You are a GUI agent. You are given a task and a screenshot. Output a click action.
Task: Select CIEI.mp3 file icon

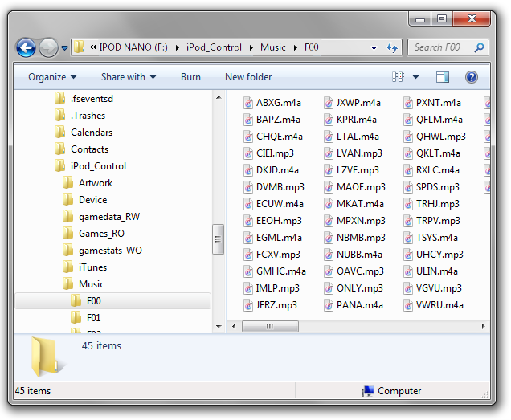coord(248,153)
